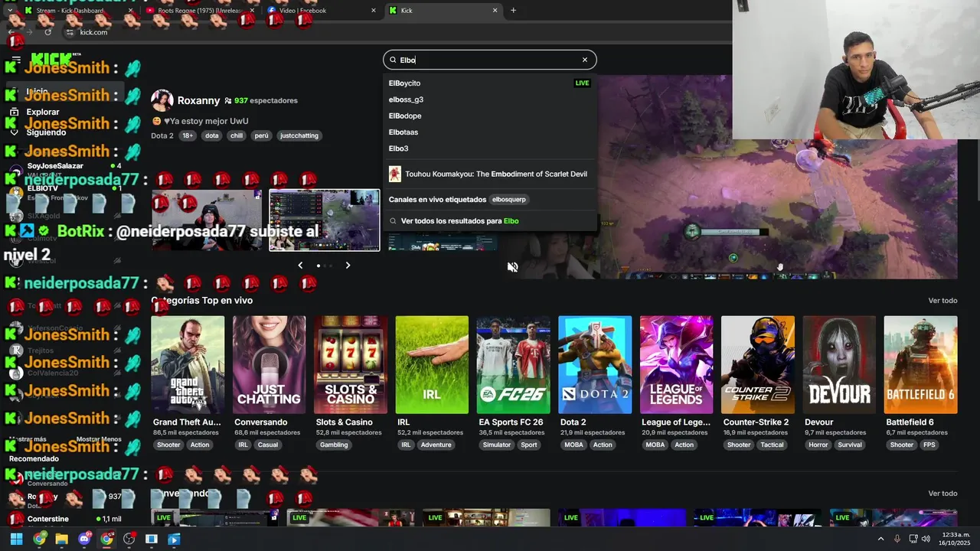Open OBS Studio from the taskbar

click(x=129, y=539)
